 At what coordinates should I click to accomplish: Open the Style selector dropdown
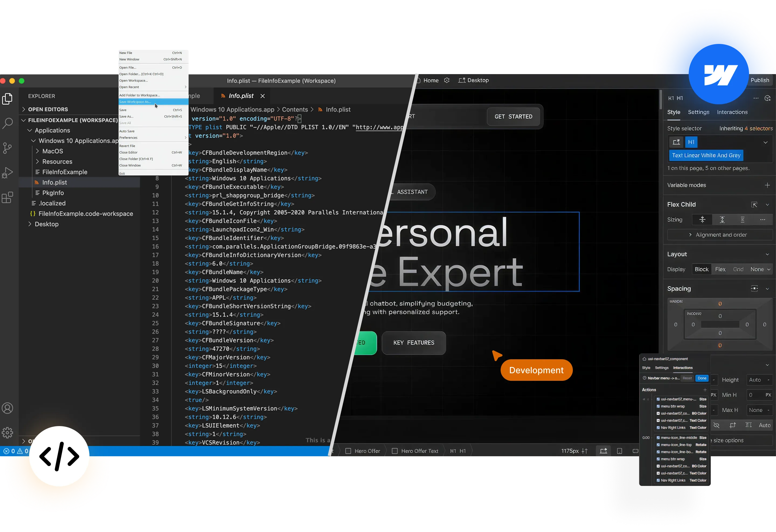pyautogui.click(x=766, y=142)
